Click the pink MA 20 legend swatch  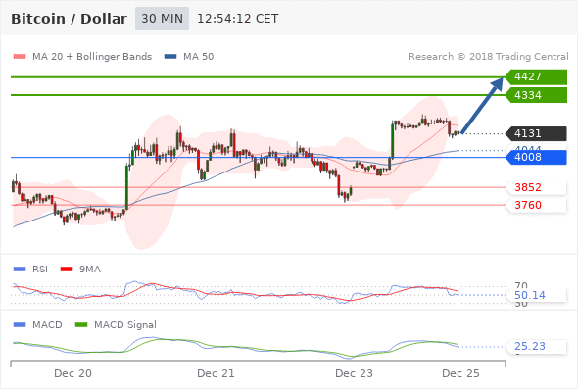(20, 57)
